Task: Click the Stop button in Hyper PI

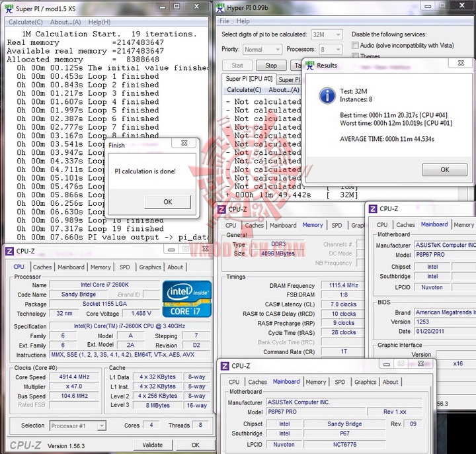Action: pyautogui.click(x=271, y=66)
